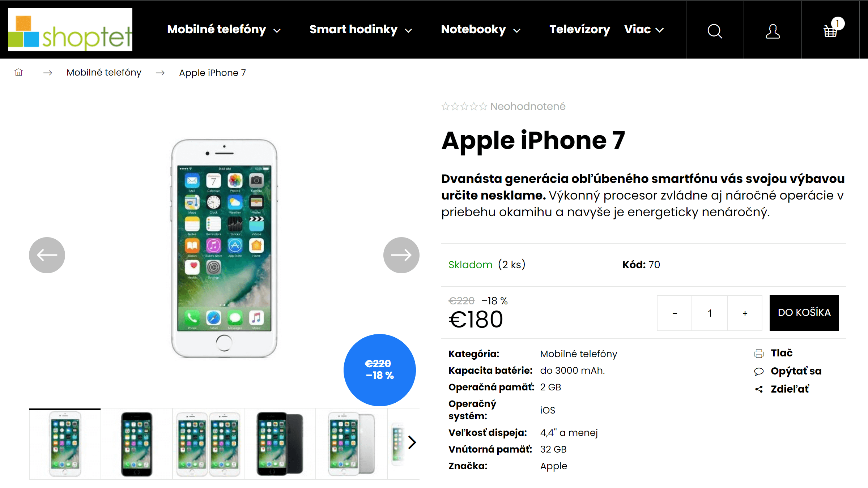Open the Notebooky menu item
Image resolution: width=868 pixels, height=488 pixels.
(x=481, y=30)
